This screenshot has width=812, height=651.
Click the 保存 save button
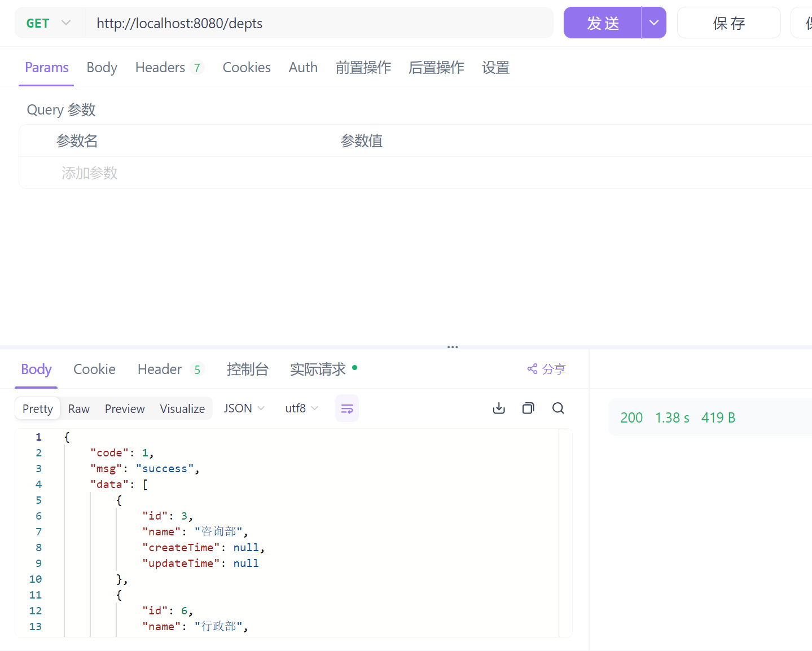pos(728,23)
